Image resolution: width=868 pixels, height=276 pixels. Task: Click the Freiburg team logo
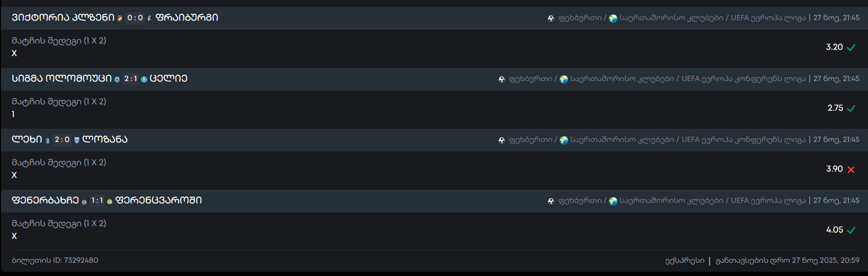click(149, 19)
